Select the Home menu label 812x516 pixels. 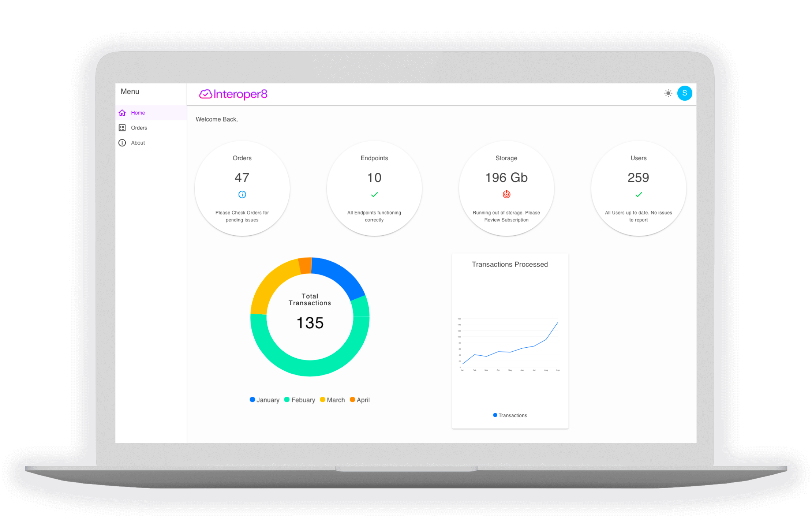138,113
